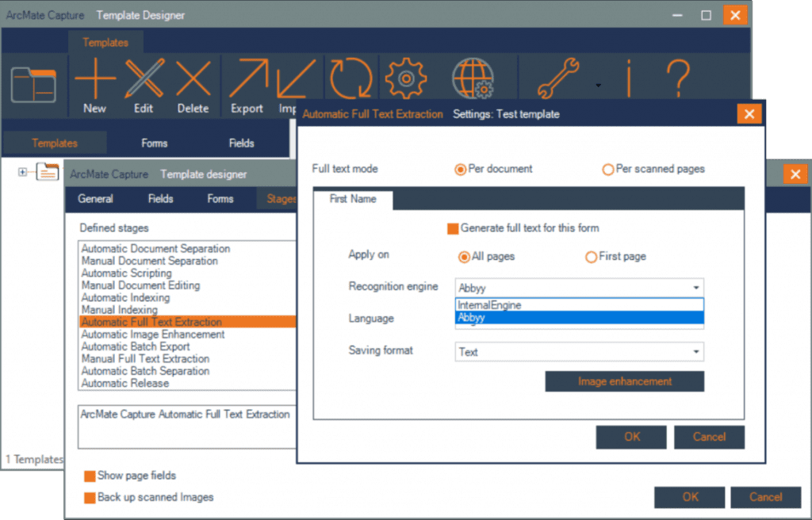Click the wrench tools icon
This screenshot has width=812, height=520.
click(557, 80)
